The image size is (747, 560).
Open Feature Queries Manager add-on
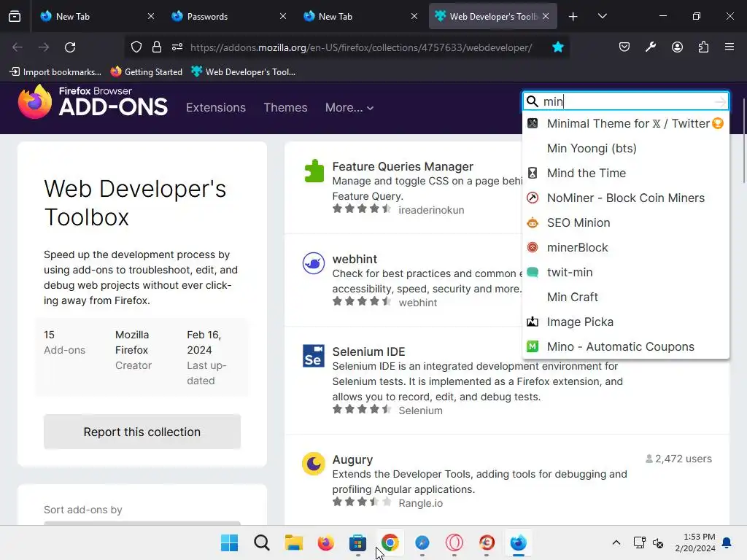tap(403, 166)
